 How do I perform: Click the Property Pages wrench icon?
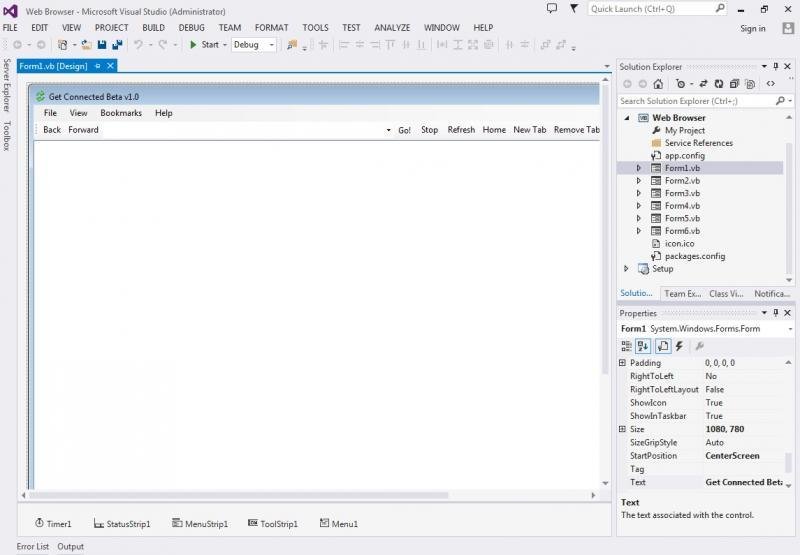pyautogui.click(x=699, y=346)
